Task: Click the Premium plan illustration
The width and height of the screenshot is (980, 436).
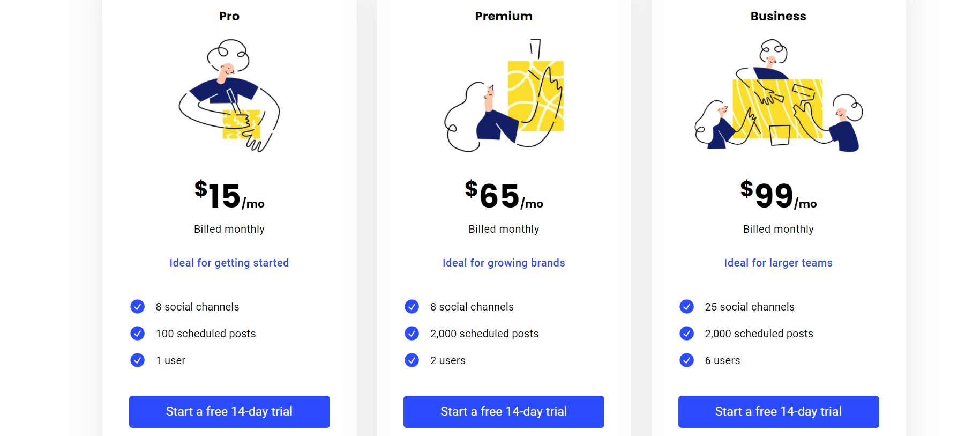Action: tap(504, 95)
